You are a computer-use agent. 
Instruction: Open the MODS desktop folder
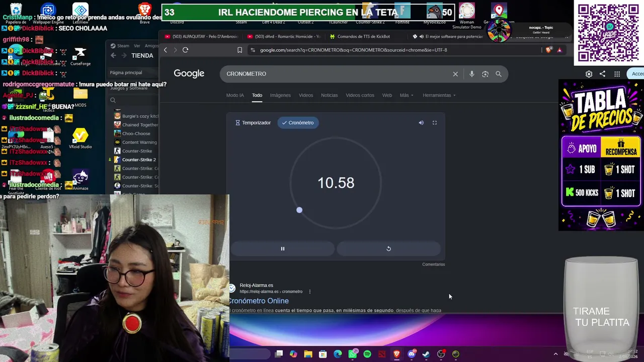(x=80, y=98)
